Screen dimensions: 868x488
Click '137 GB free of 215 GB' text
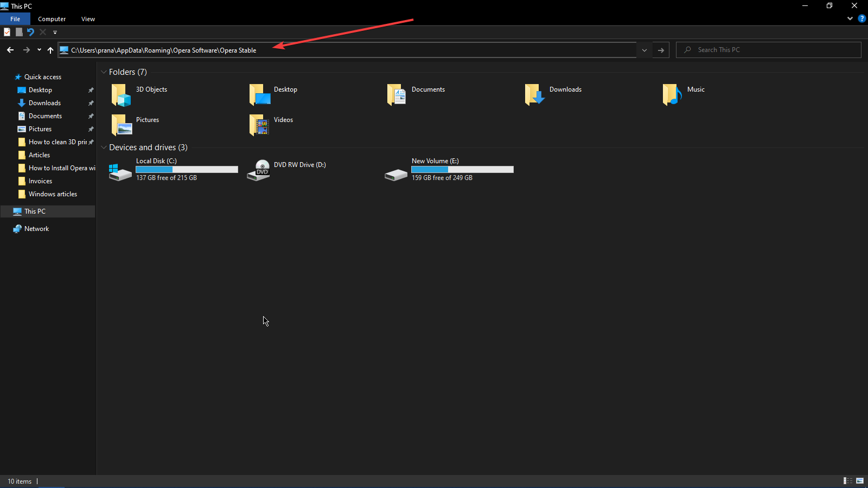point(167,178)
